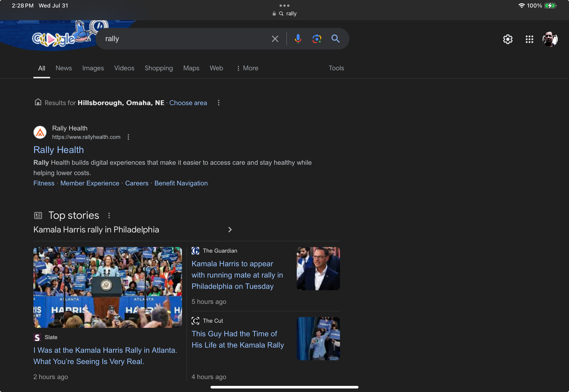Click the home location icon
Viewport: 569px width, 392px height.
(x=38, y=102)
